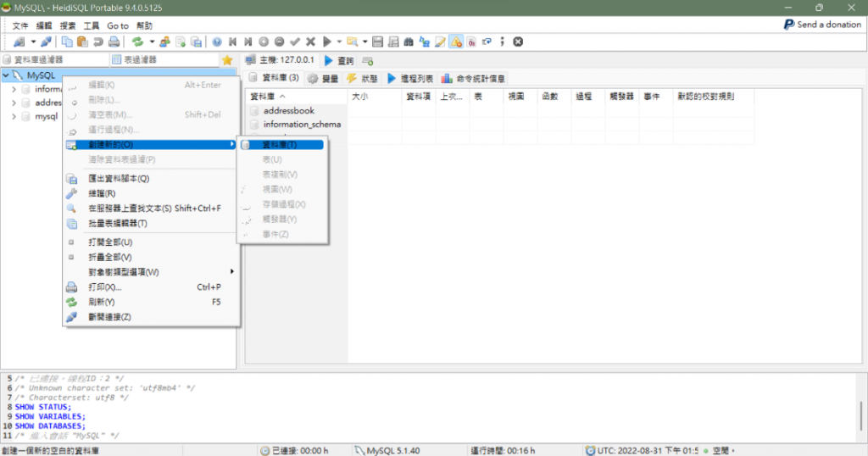Screen dimensions: 868x456
Task: Click the binoculars Find text toolbar icon
Action: (409, 42)
